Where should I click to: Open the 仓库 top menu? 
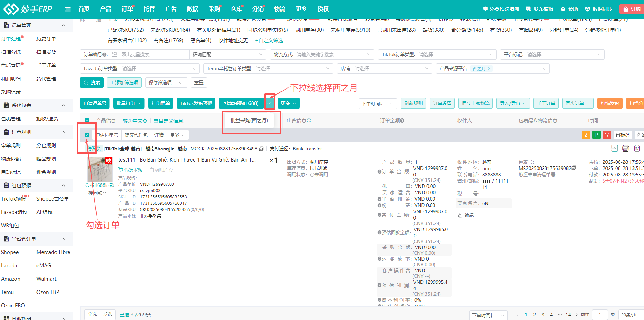coord(236,9)
